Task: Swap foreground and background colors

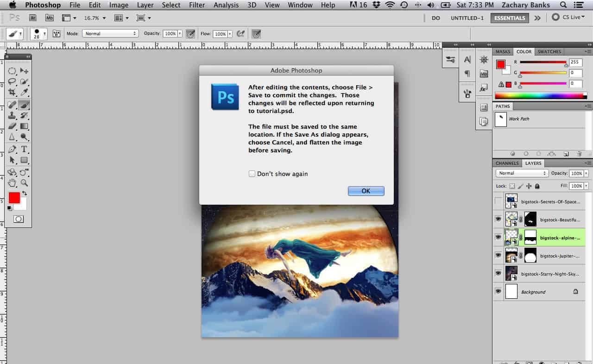Action: 24,194
